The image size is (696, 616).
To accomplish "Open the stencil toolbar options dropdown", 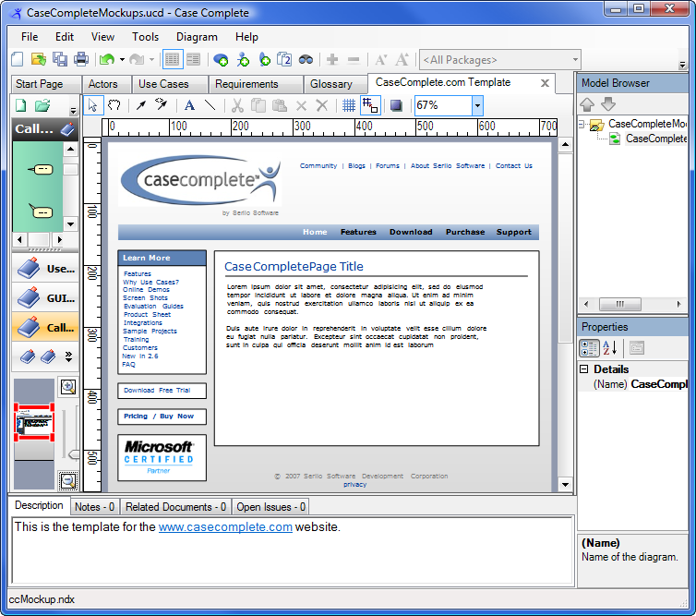I will 73,110.
